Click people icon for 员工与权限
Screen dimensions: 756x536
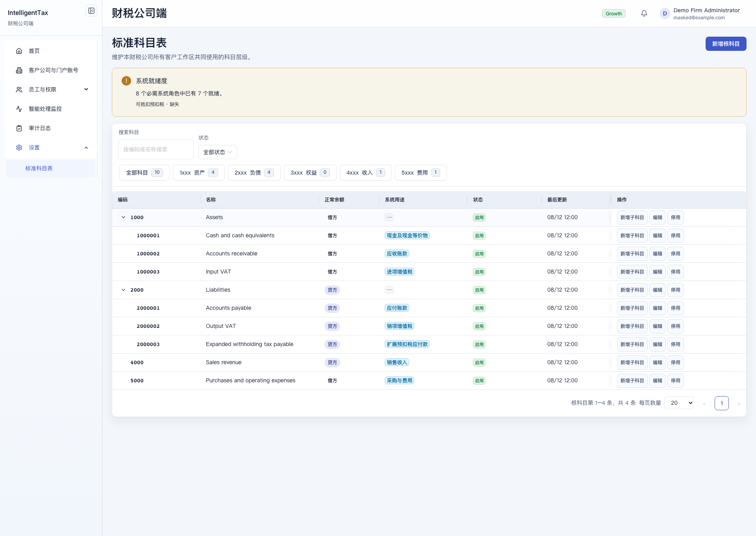tap(19, 89)
